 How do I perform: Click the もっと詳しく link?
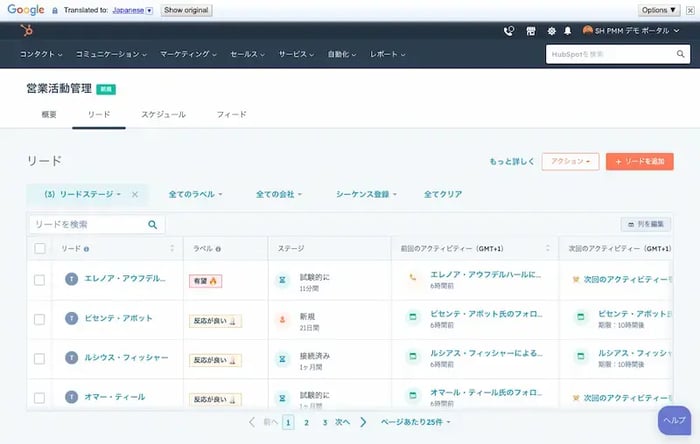point(512,162)
